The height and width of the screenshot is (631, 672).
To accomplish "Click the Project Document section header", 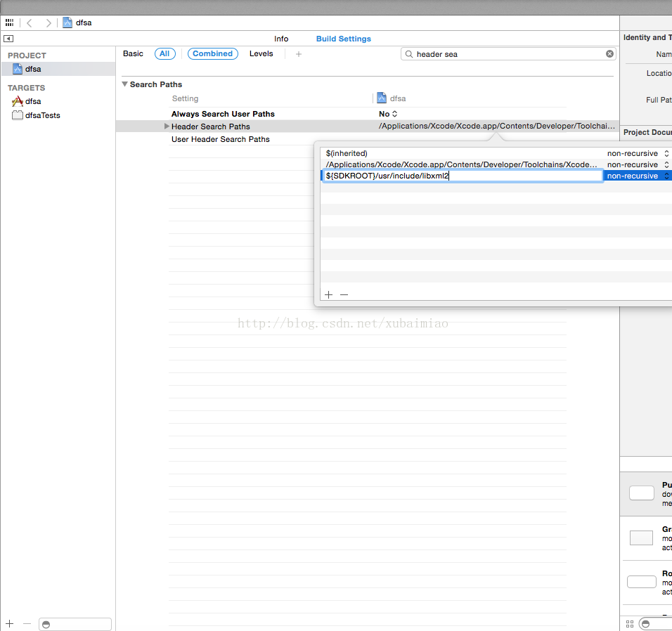I will tap(647, 132).
